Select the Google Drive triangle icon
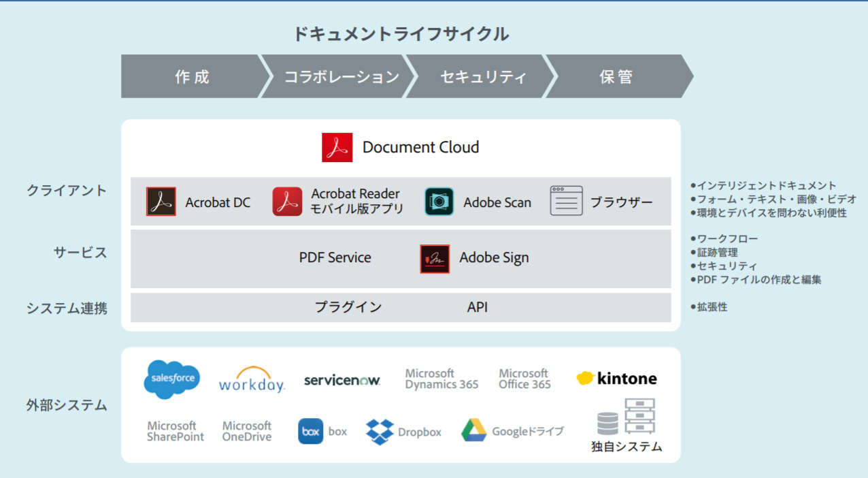 point(473,431)
